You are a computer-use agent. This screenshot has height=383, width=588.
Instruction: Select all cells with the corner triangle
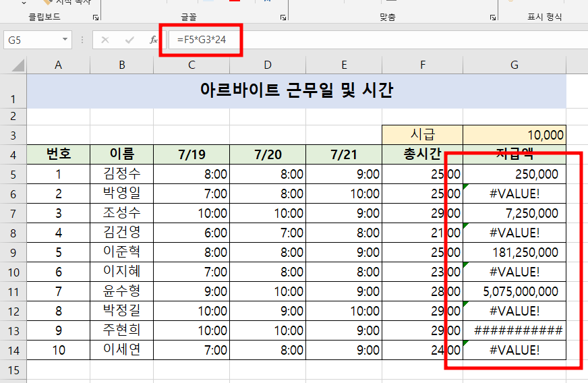tap(18, 65)
